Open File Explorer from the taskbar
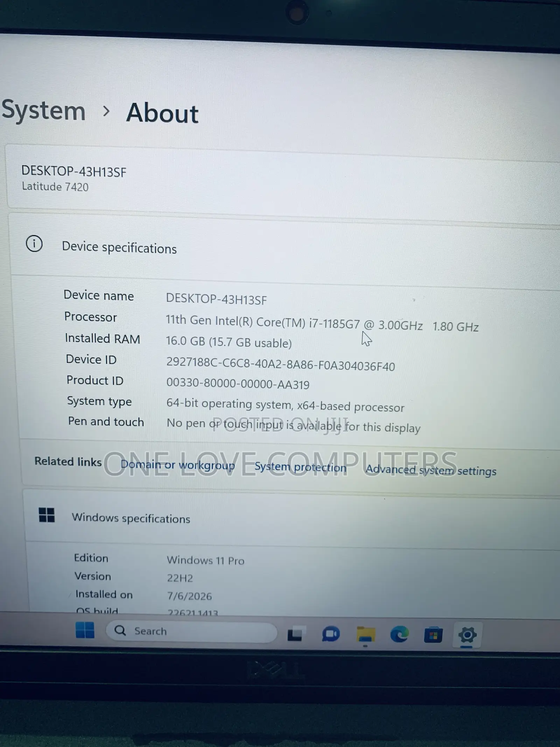The width and height of the screenshot is (560, 747). (365, 635)
